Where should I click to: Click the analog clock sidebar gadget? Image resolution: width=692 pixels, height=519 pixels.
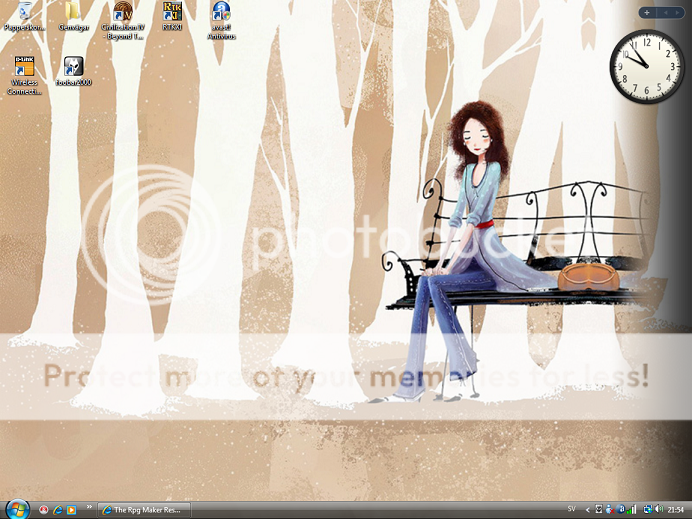pos(637,64)
